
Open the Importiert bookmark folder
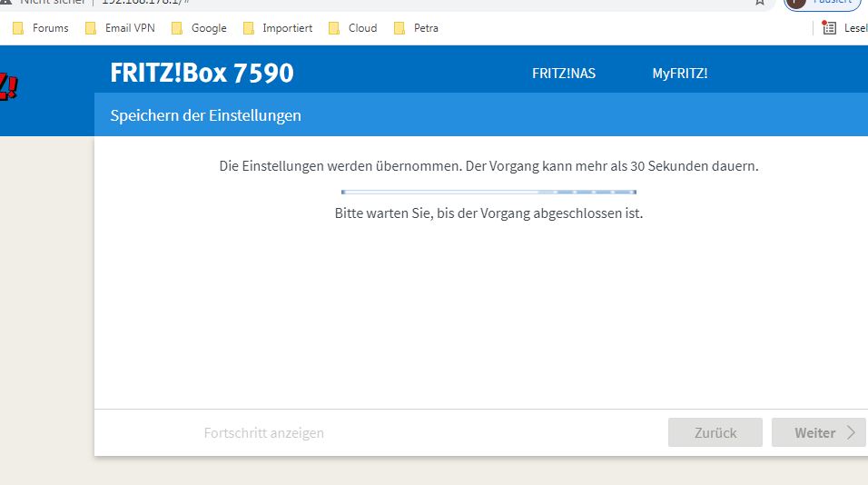pyautogui.click(x=278, y=28)
